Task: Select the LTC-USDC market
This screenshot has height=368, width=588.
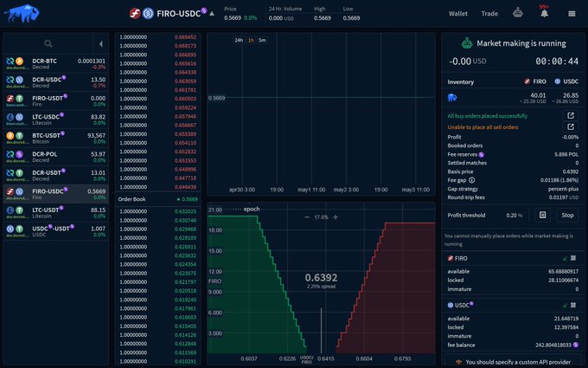Action: pos(56,119)
